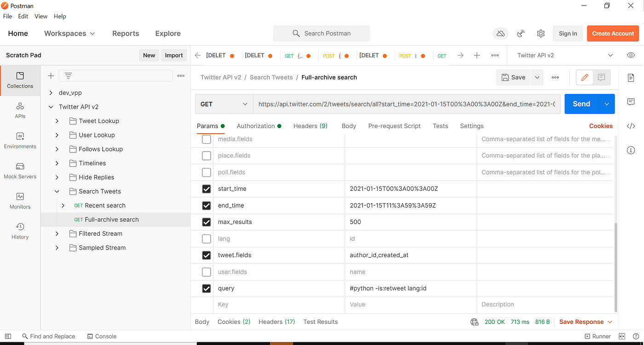Switch to comment mode icon
The width and height of the screenshot is (644, 345).
click(x=601, y=77)
